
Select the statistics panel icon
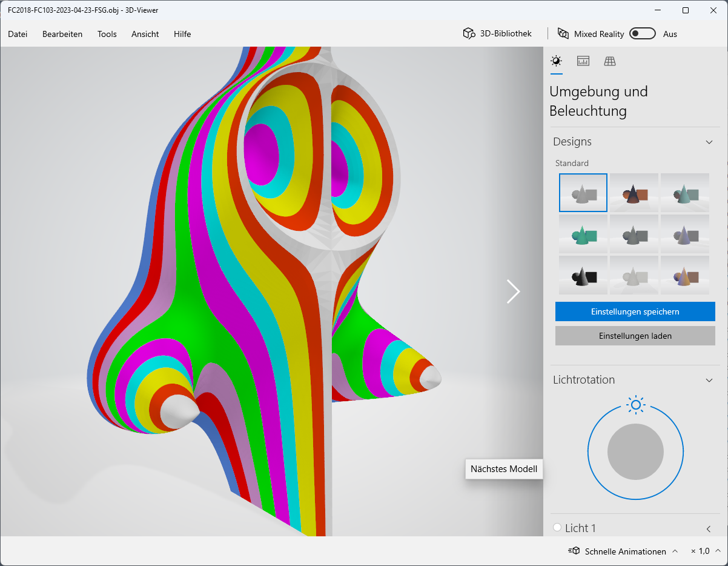coord(583,61)
